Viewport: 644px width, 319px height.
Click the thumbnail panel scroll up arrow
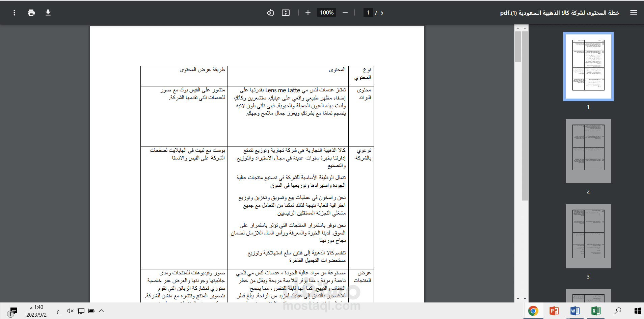[525, 28]
